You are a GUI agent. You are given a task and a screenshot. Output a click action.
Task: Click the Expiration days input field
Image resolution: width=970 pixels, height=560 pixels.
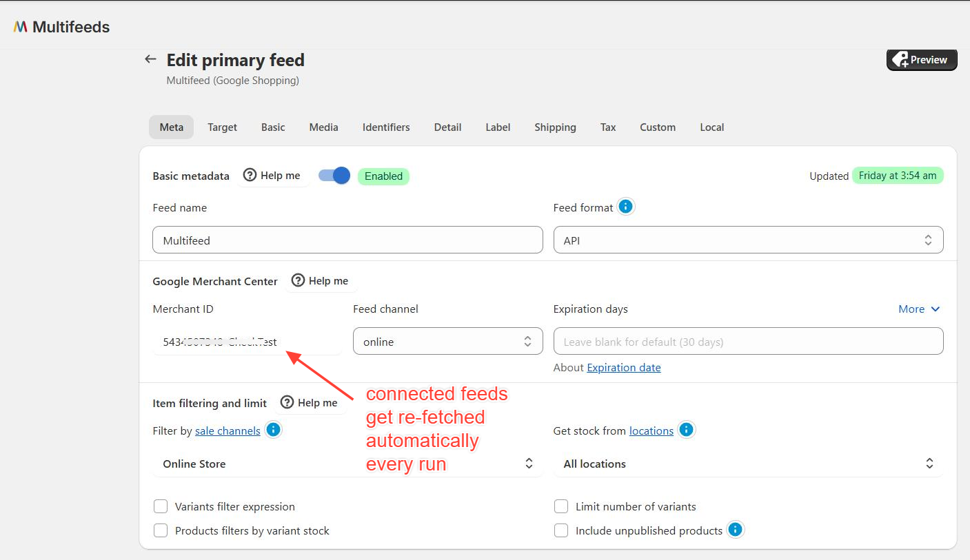pyautogui.click(x=748, y=342)
